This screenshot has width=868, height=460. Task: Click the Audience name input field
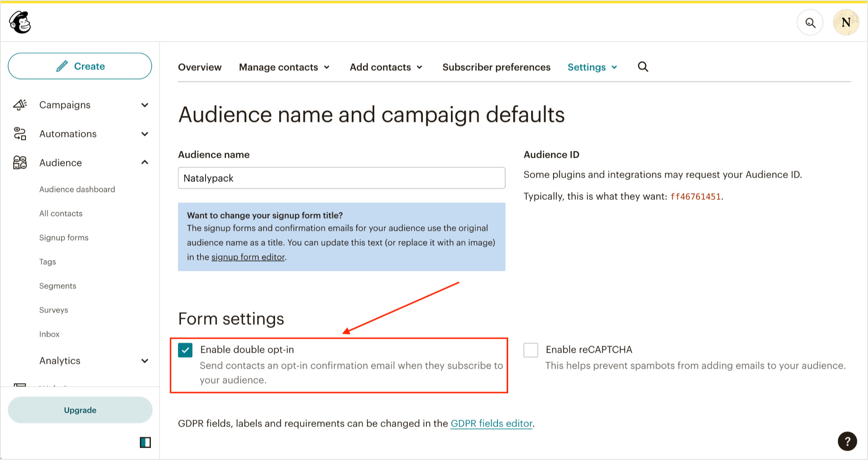coord(342,178)
